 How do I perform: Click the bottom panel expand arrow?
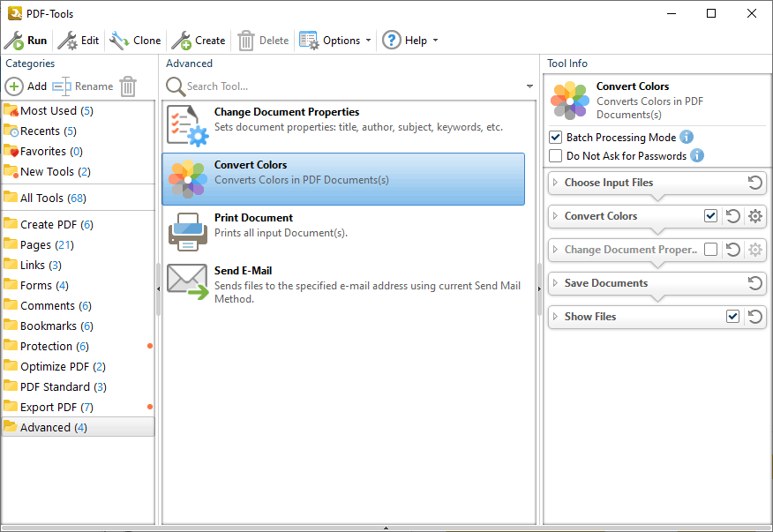386,528
